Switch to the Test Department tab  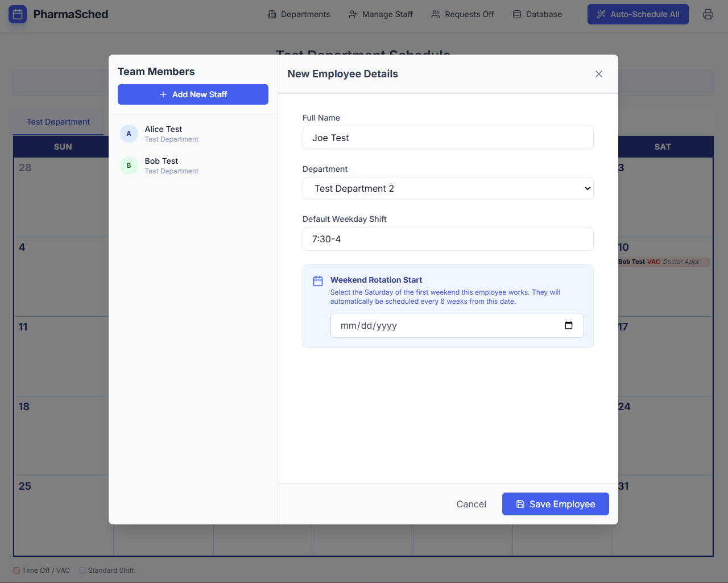pyautogui.click(x=58, y=122)
